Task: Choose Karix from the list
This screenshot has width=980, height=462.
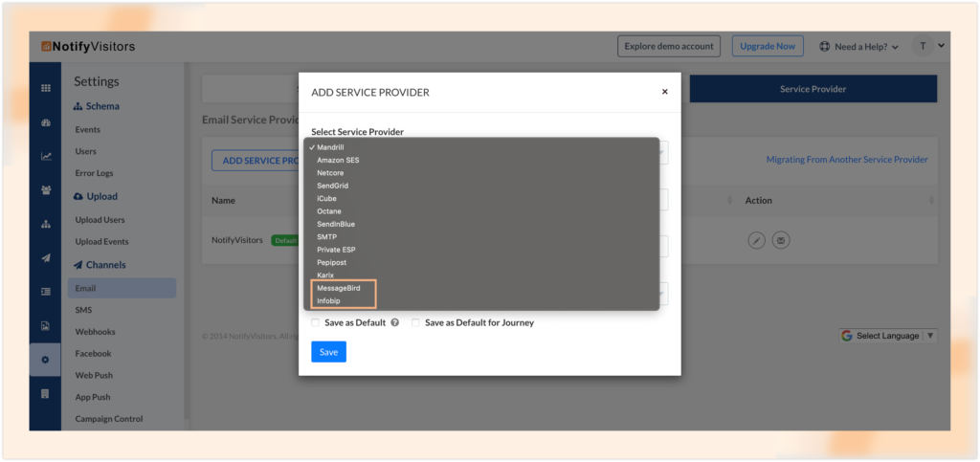Action: [x=481, y=275]
